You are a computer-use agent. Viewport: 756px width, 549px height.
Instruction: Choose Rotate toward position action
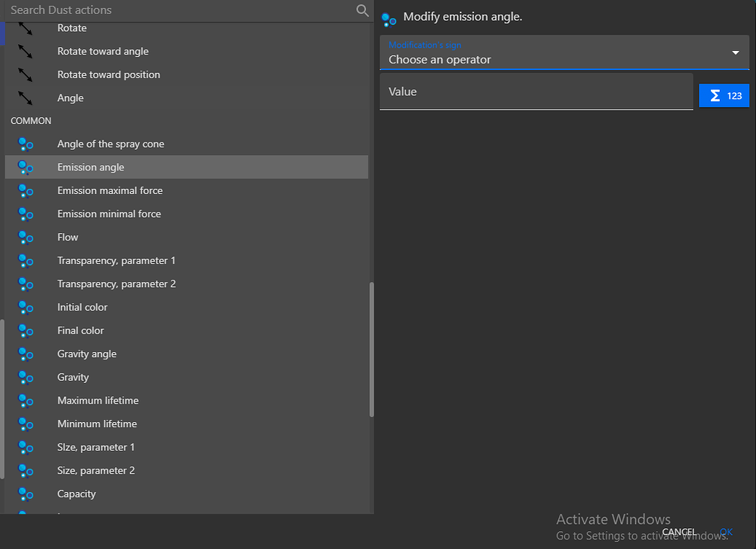(x=187, y=75)
